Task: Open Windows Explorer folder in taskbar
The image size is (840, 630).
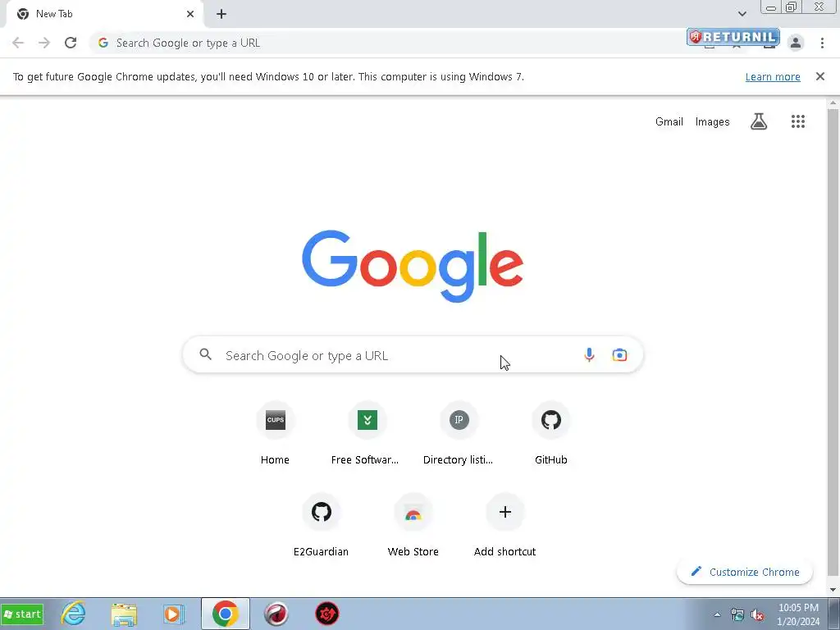Action: pos(124,614)
